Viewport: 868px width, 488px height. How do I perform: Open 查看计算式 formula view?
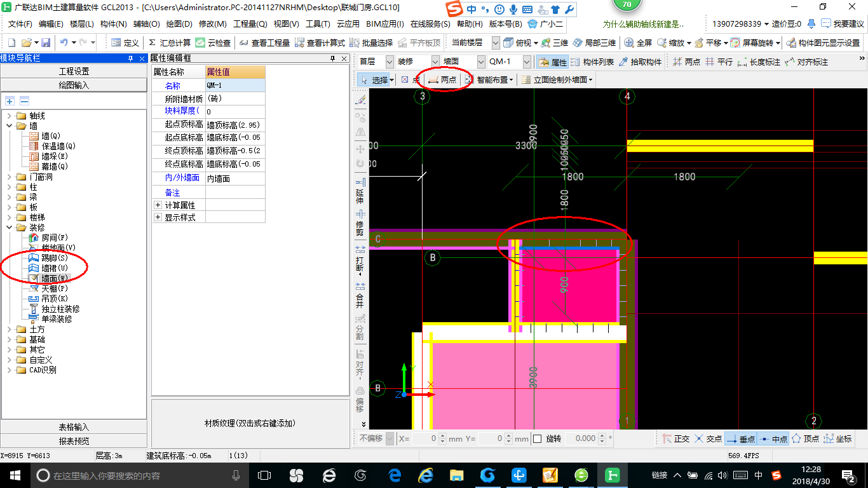pyautogui.click(x=320, y=43)
